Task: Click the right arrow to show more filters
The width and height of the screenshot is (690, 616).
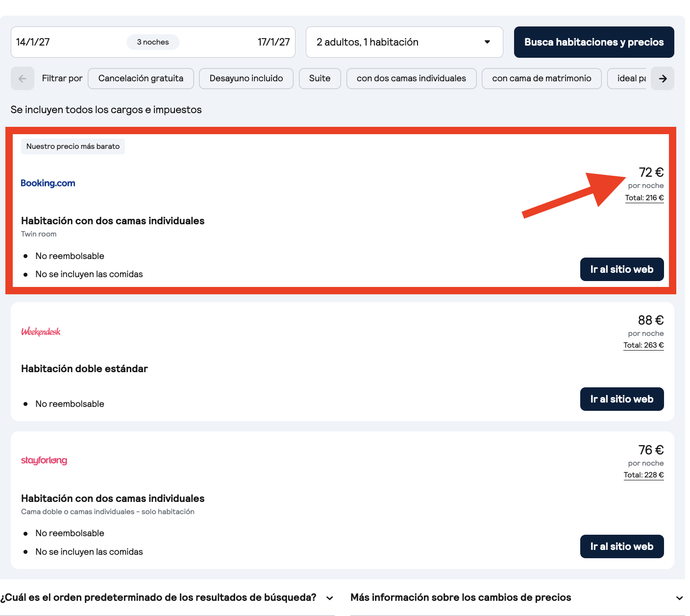Action: click(x=663, y=78)
